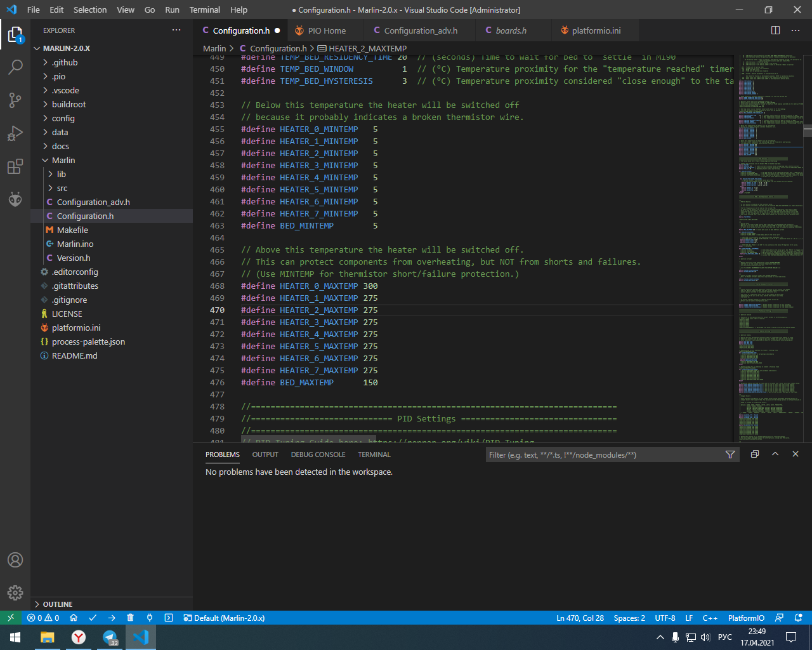
Task: Open Makefile in the explorer tree
Action: [111, 230]
